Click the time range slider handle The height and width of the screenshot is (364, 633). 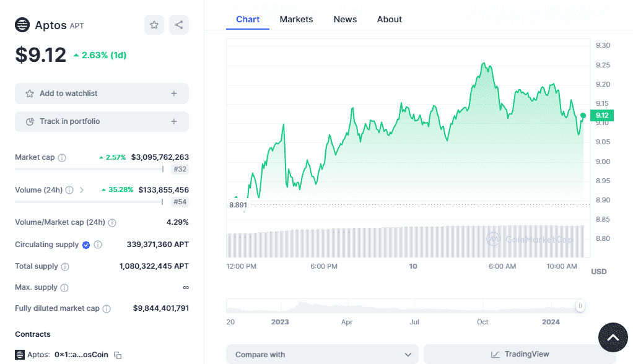point(580,306)
